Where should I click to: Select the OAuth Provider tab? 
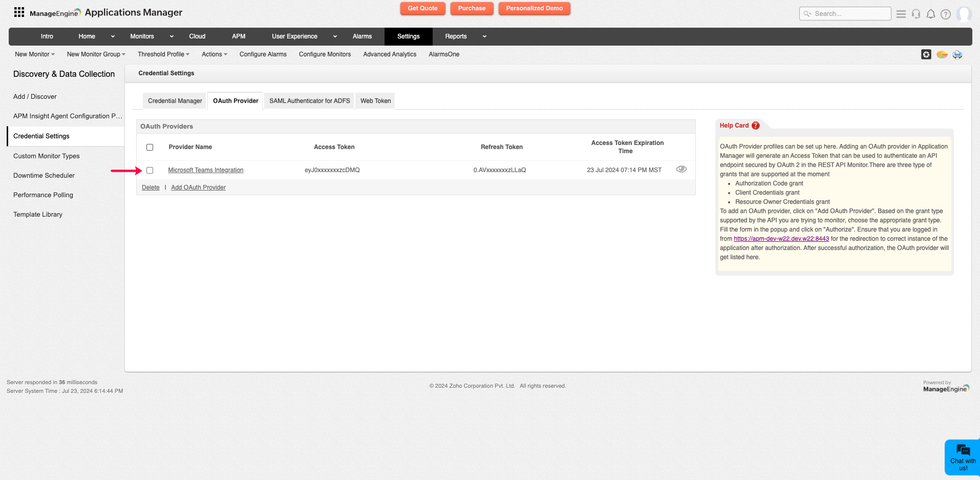click(236, 101)
